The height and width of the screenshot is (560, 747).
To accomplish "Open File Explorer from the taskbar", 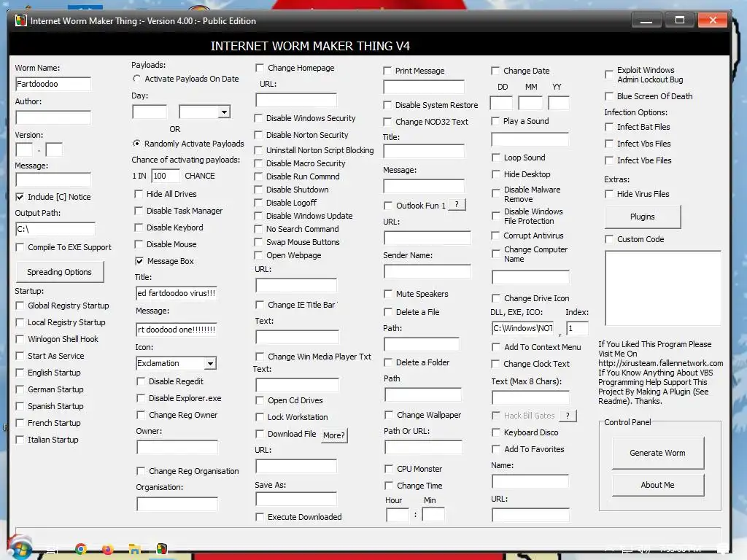I will pyautogui.click(x=134, y=549).
